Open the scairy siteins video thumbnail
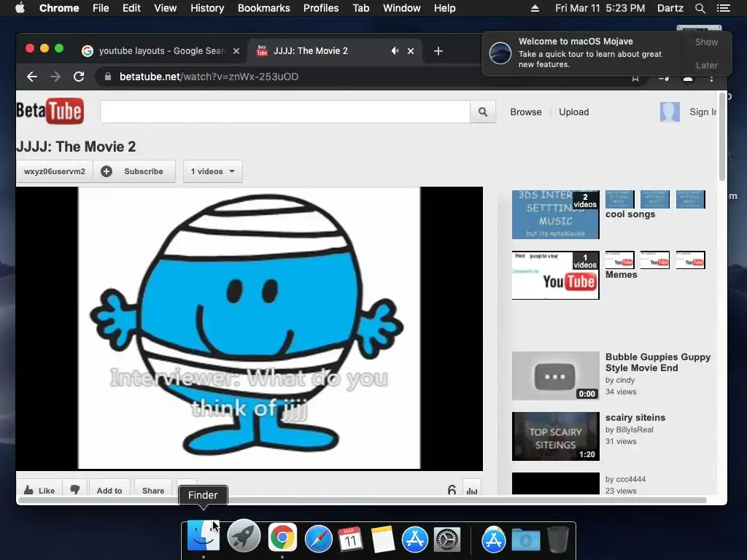 [555, 436]
